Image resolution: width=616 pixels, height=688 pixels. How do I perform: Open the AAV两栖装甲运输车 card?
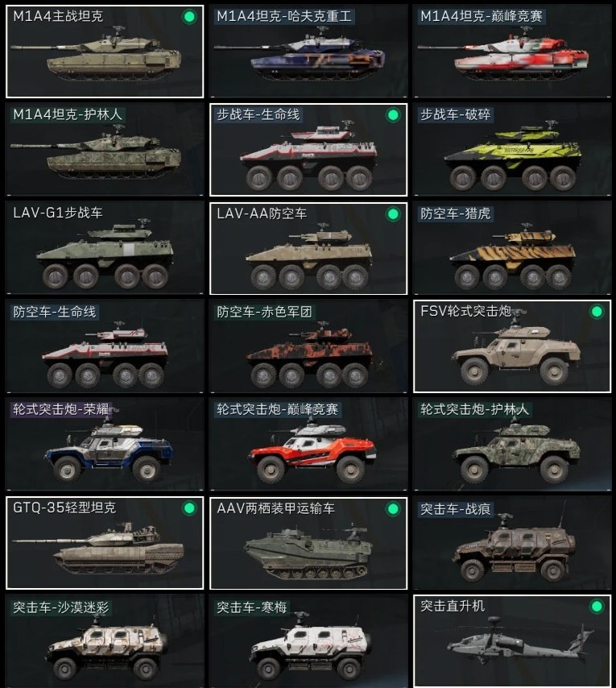point(308,543)
